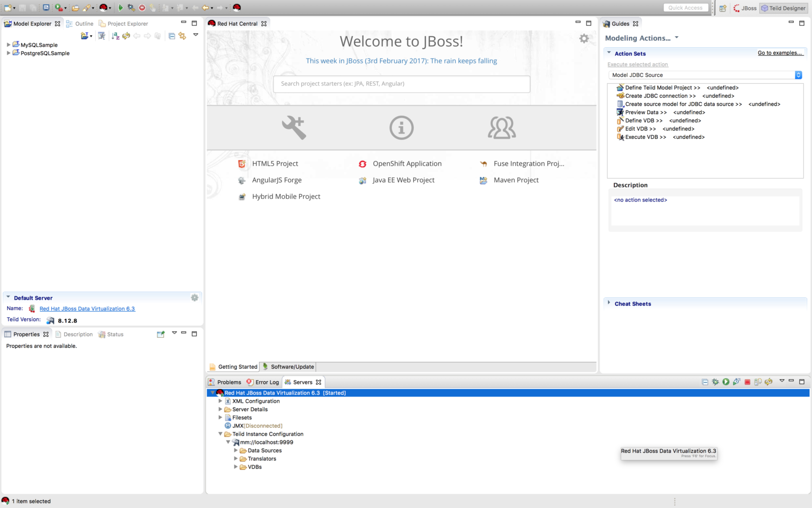Image resolution: width=812 pixels, height=508 pixels.
Task: Switch to the Software/Update tab
Action: click(288, 367)
